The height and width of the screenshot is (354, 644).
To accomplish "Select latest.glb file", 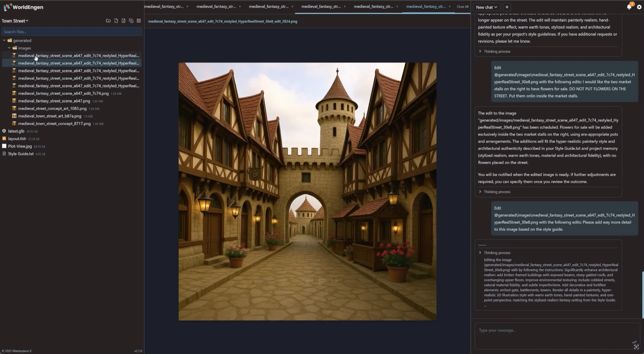I will click(x=16, y=131).
